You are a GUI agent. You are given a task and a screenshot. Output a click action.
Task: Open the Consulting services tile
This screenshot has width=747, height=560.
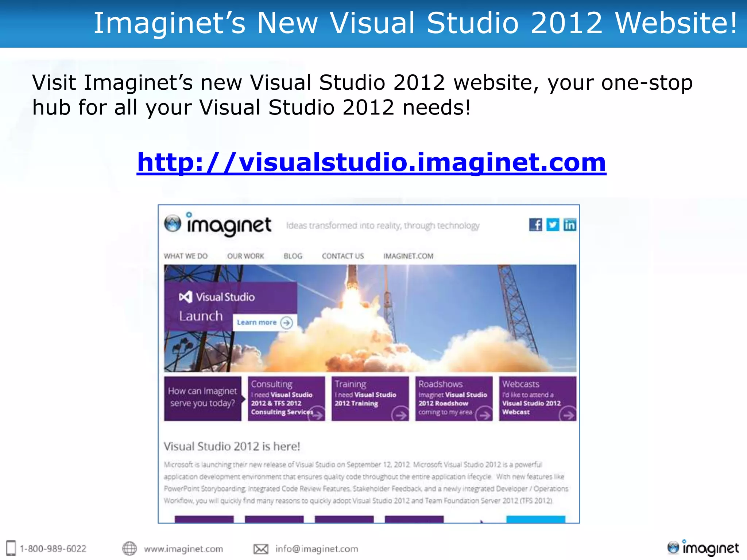[286, 398]
